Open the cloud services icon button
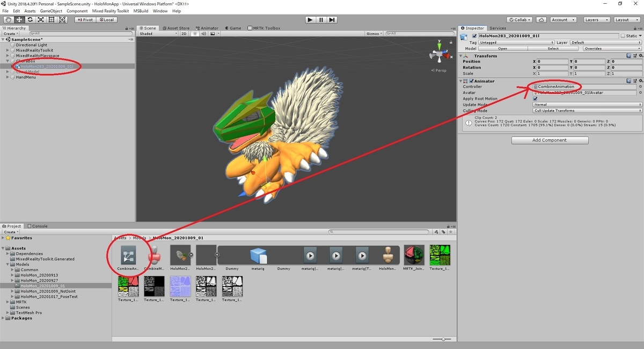644x349 pixels. point(541,19)
